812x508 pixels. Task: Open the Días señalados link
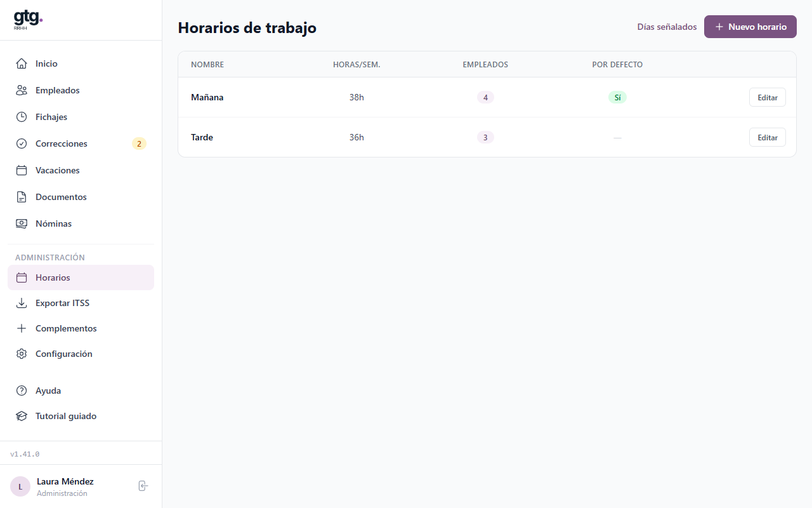[x=667, y=27]
